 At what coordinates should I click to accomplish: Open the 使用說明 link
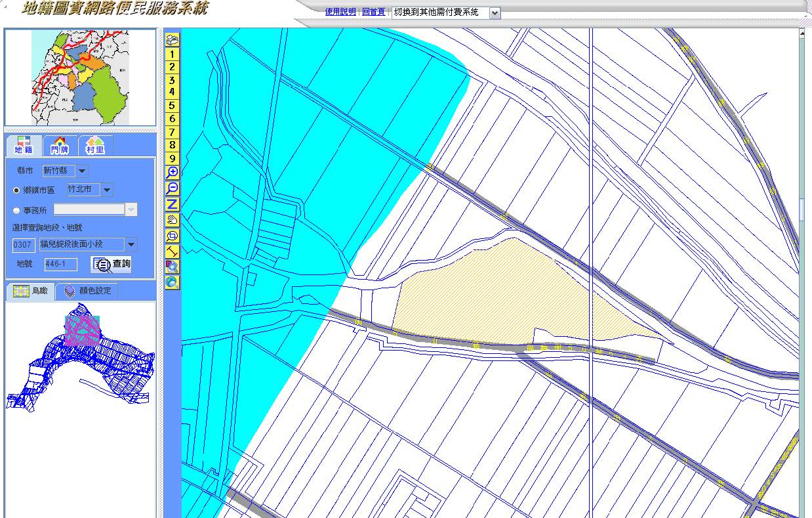click(x=340, y=12)
